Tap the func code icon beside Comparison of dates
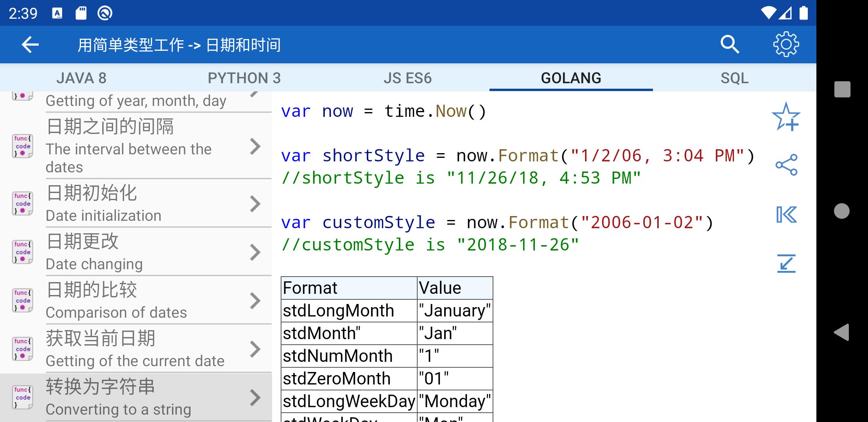Viewport: 868px width, 422px height. pos(23,300)
